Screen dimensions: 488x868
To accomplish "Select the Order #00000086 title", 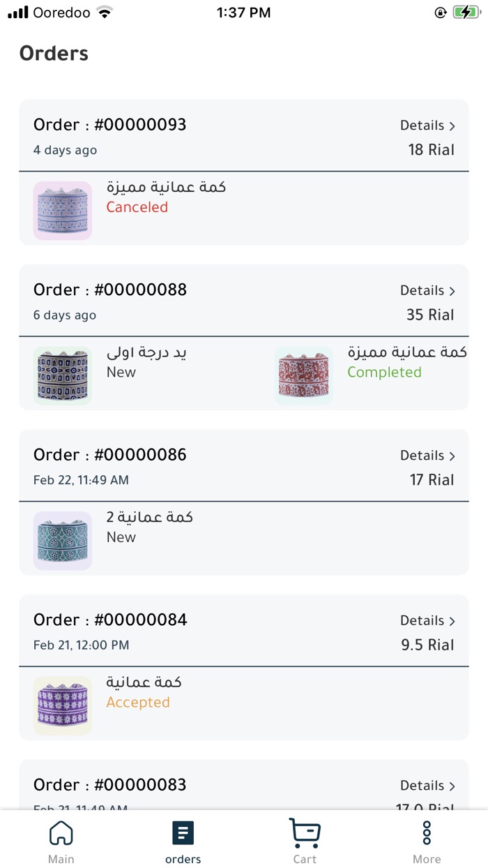I will [110, 455].
